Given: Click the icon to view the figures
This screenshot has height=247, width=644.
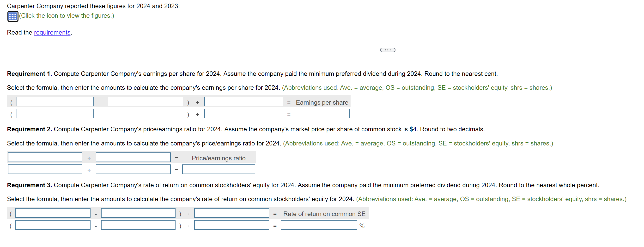Looking at the screenshot, I should tap(12, 16).
